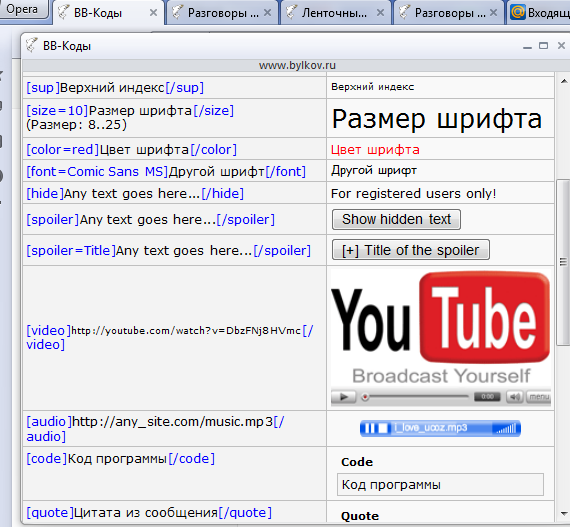Click the youtube.com/watch URL text

click(x=186, y=331)
